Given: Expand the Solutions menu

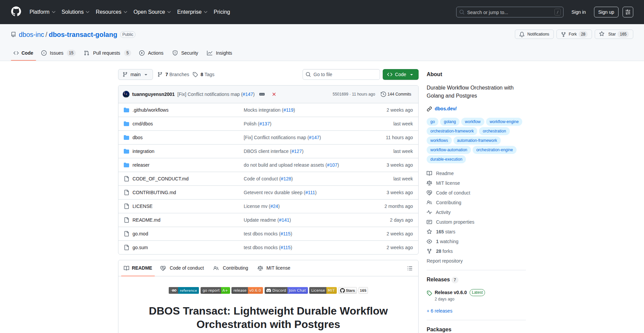Looking at the screenshot, I should [x=75, y=12].
